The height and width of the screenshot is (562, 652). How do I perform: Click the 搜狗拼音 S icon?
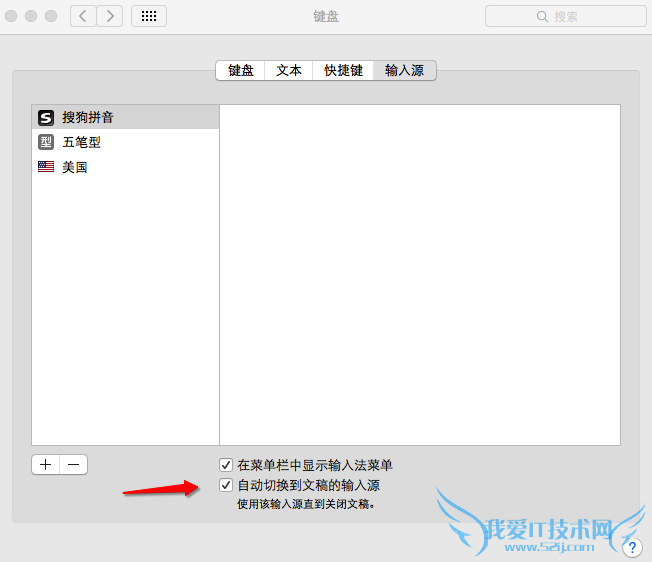[46, 118]
